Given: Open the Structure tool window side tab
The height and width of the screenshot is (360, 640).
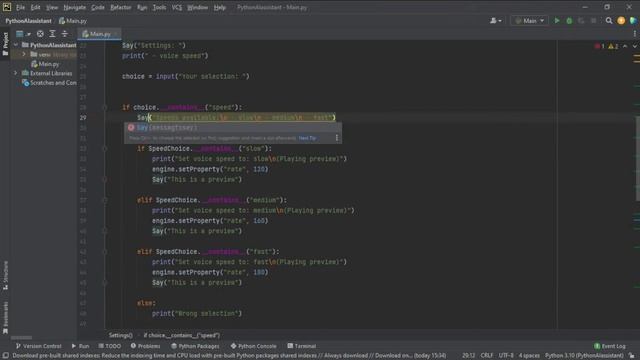Looking at the screenshot, I should (x=5, y=276).
